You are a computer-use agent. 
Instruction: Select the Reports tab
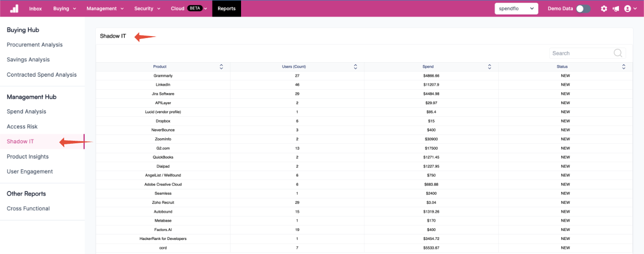[x=227, y=9]
